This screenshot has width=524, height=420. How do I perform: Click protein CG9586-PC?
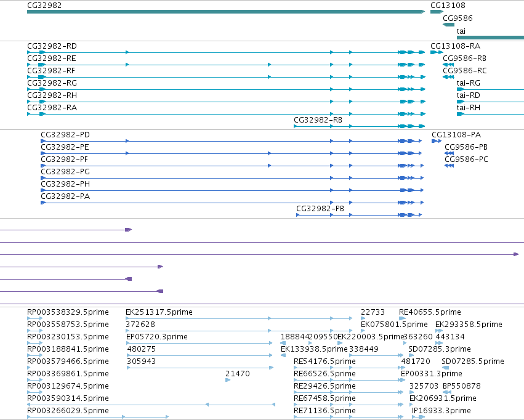466,160
